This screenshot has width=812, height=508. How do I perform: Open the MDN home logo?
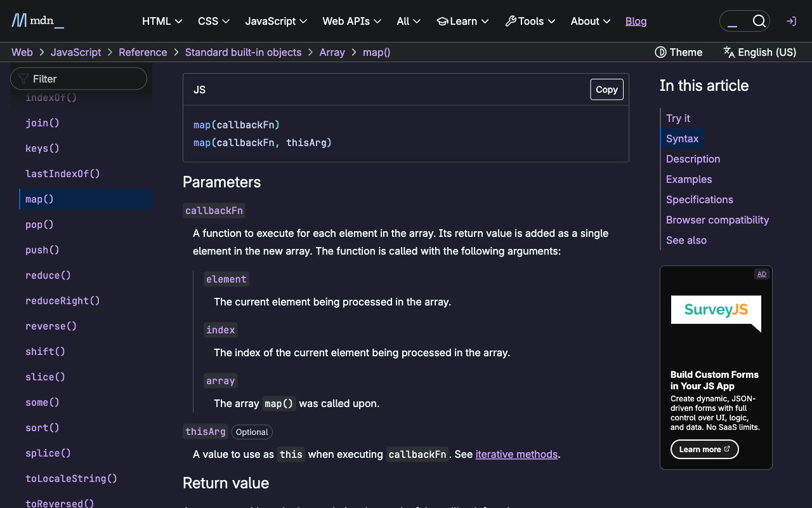38,21
